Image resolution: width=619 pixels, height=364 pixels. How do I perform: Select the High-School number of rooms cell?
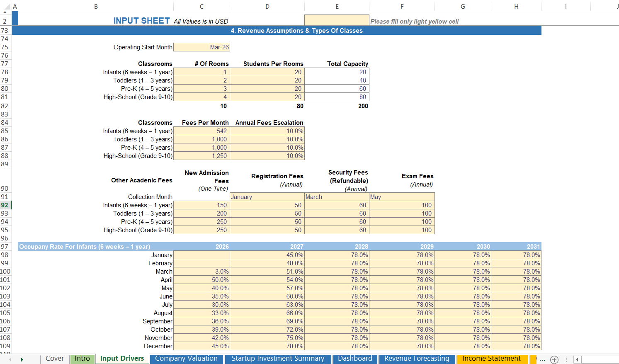pos(201,97)
